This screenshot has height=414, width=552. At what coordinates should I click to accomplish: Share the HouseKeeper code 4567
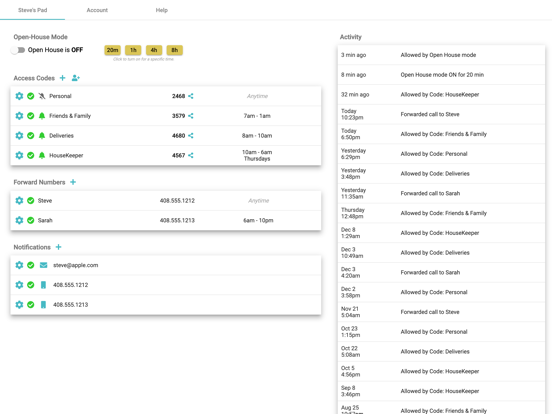191,155
